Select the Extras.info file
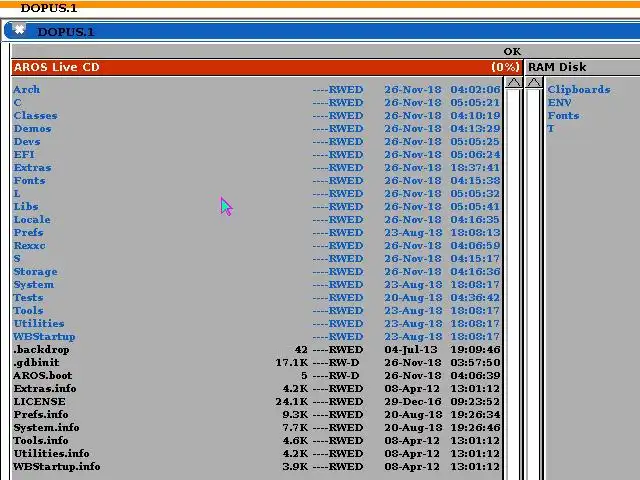 click(257, 389)
